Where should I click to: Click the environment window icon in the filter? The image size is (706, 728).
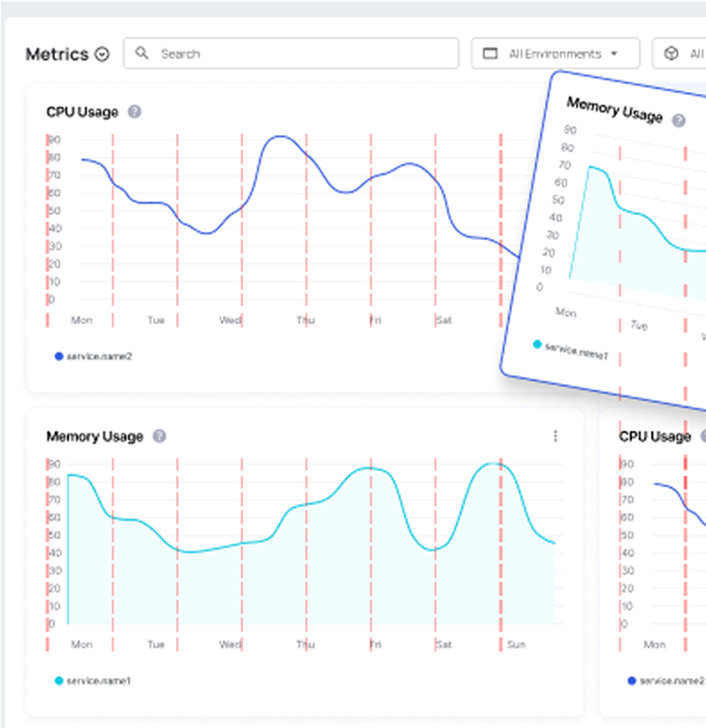[490, 54]
